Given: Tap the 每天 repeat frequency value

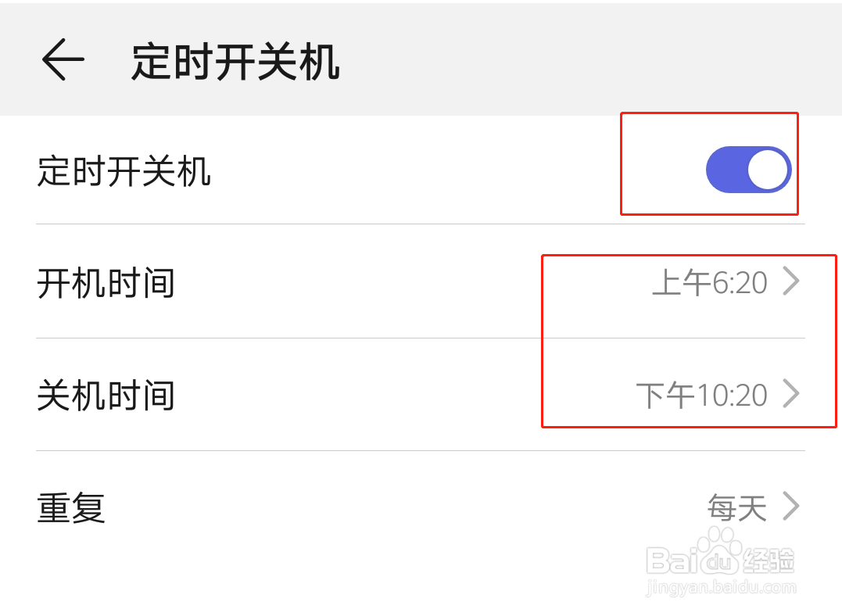Looking at the screenshot, I should [x=733, y=507].
